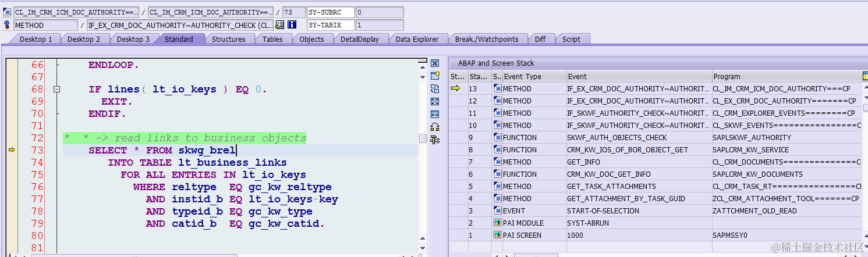Open the Break./Watchpoints tab
The width and height of the screenshot is (868, 257).
(487, 39)
